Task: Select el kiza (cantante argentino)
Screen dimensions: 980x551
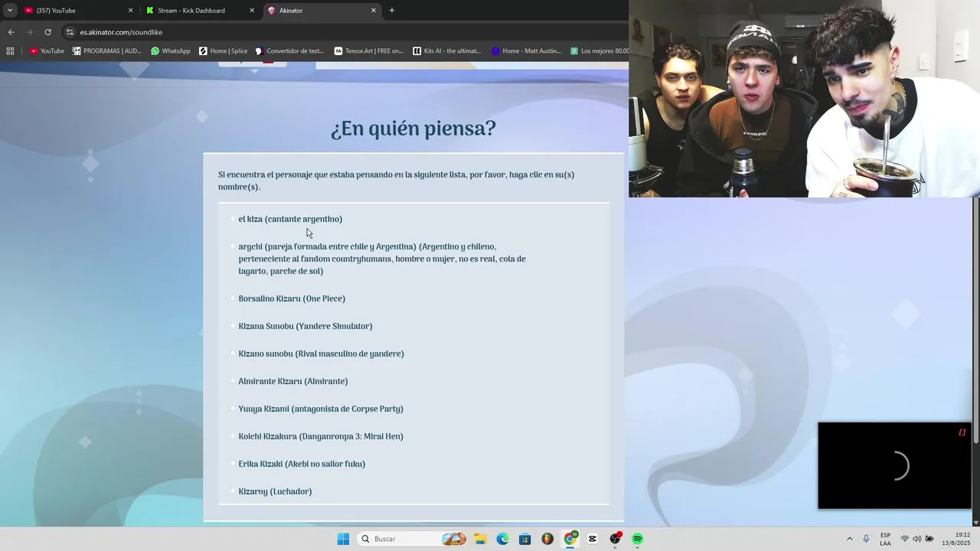Action: (290, 219)
